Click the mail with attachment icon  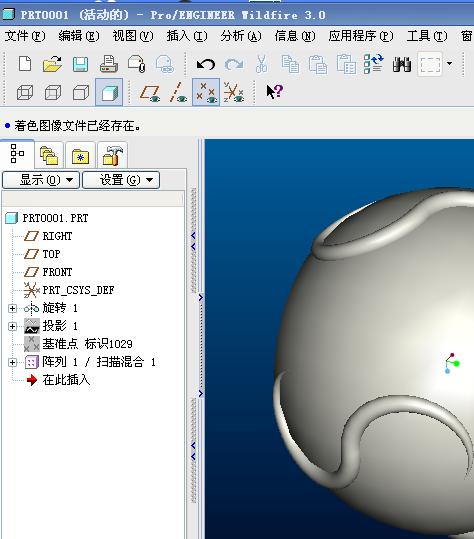pos(137,64)
